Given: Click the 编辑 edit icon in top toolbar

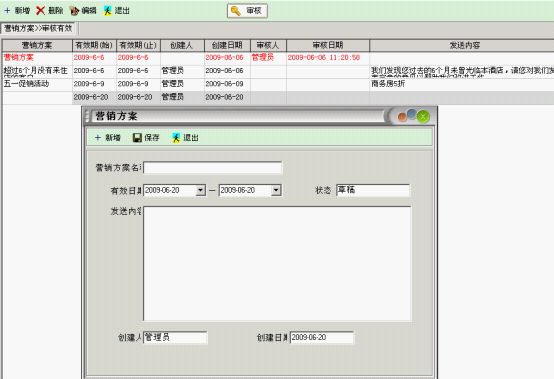Looking at the screenshot, I should [x=74, y=11].
